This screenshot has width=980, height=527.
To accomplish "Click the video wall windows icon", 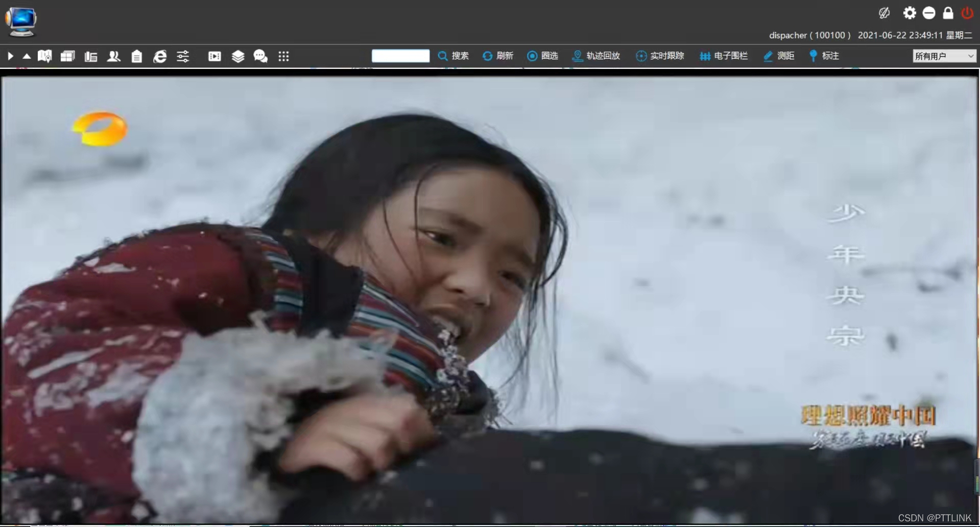I will [68, 56].
